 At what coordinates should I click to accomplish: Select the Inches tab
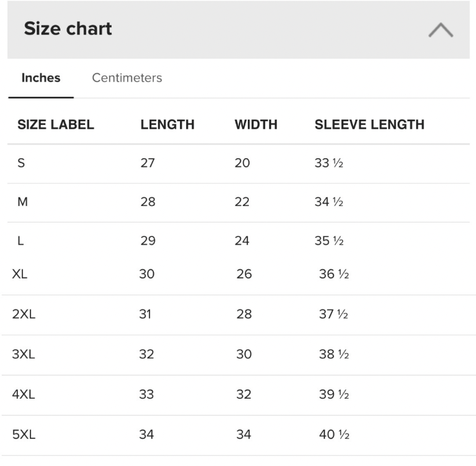[x=41, y=78]
